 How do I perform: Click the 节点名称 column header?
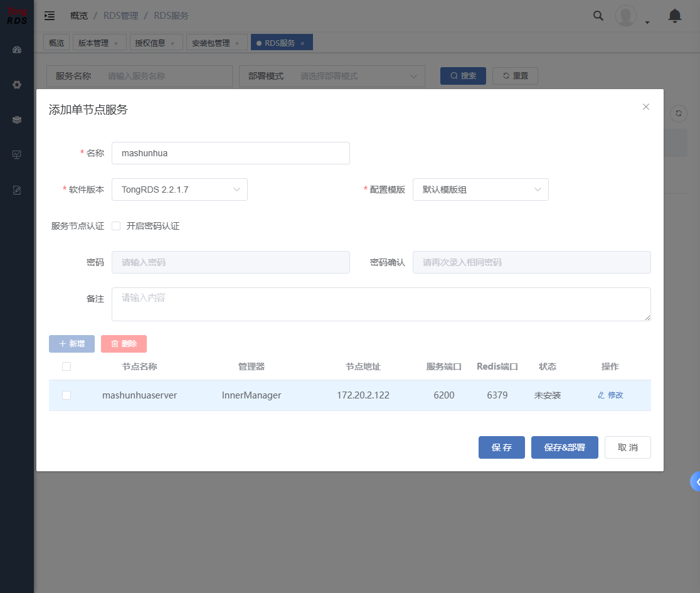(140, 366)
